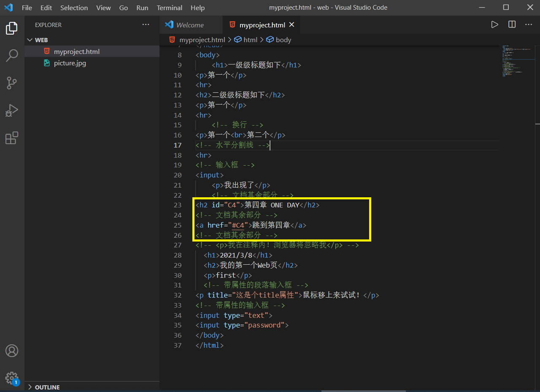Click "我出现了" paragraph on line 21
Viewport: 540px width, 392px height.
(x=239, y=185)
